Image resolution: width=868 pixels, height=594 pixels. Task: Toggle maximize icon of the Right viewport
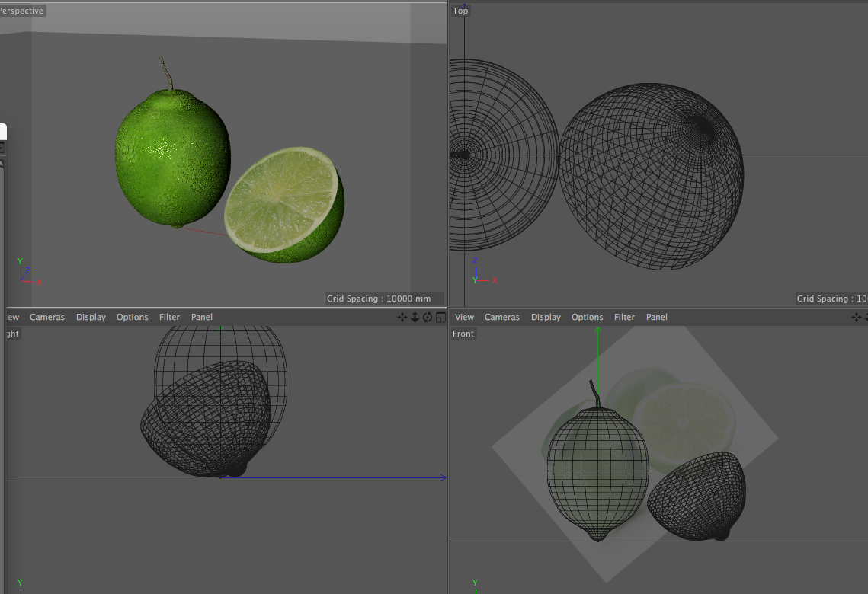coord(440,318)
